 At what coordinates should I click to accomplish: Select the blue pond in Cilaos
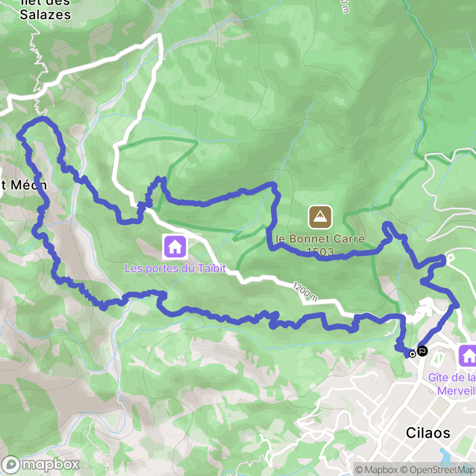tap(446, 455)
